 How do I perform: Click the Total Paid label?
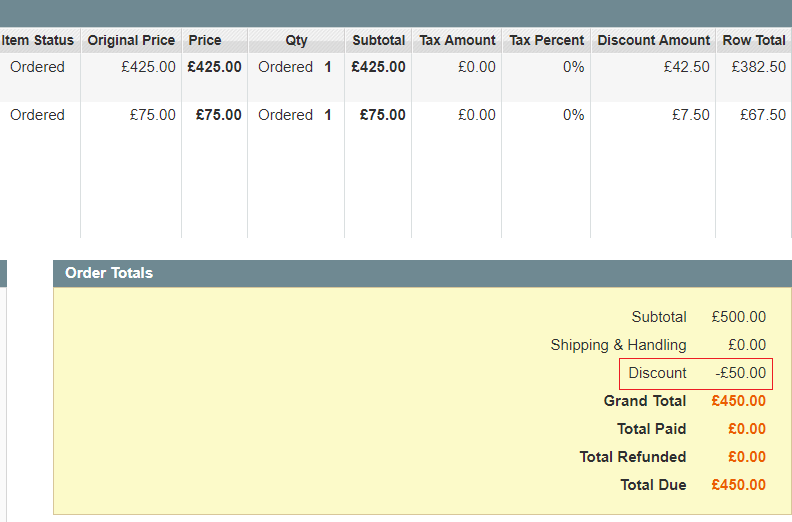652,429
